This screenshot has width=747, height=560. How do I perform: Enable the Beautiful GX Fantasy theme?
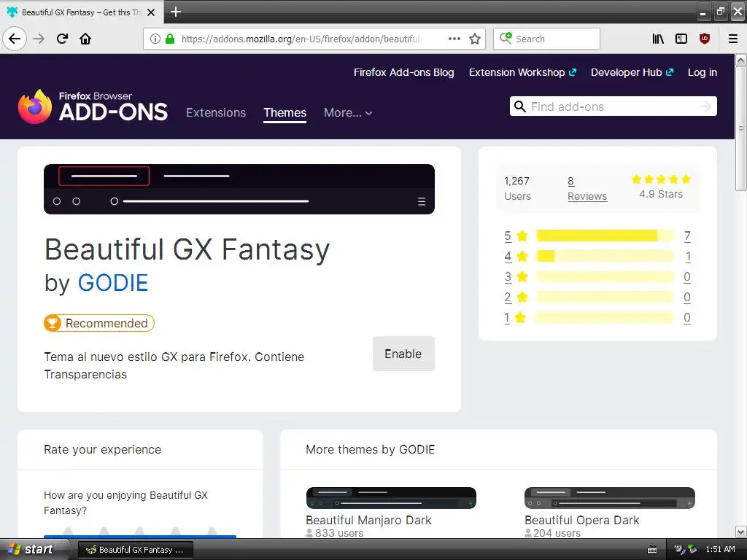(403, 354)
